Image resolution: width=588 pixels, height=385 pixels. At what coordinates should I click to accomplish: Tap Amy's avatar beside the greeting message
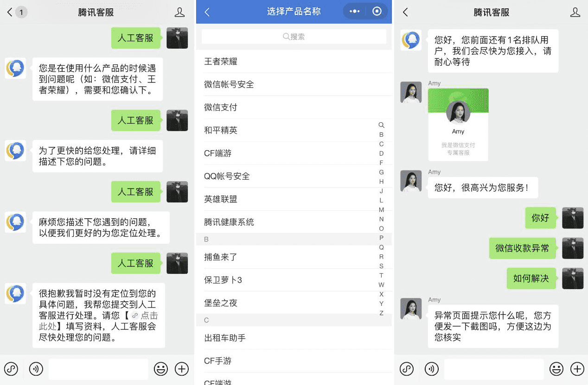411,181
